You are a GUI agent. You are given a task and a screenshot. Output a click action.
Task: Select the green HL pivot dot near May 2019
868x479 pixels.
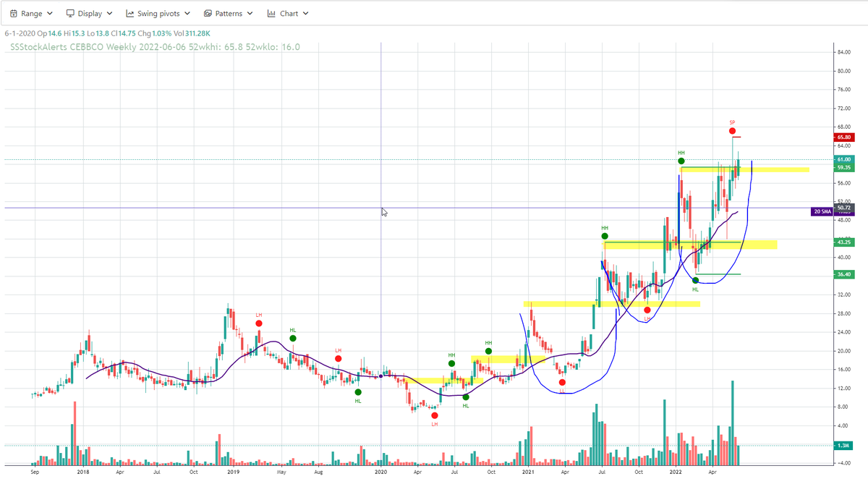coord(293,338)
